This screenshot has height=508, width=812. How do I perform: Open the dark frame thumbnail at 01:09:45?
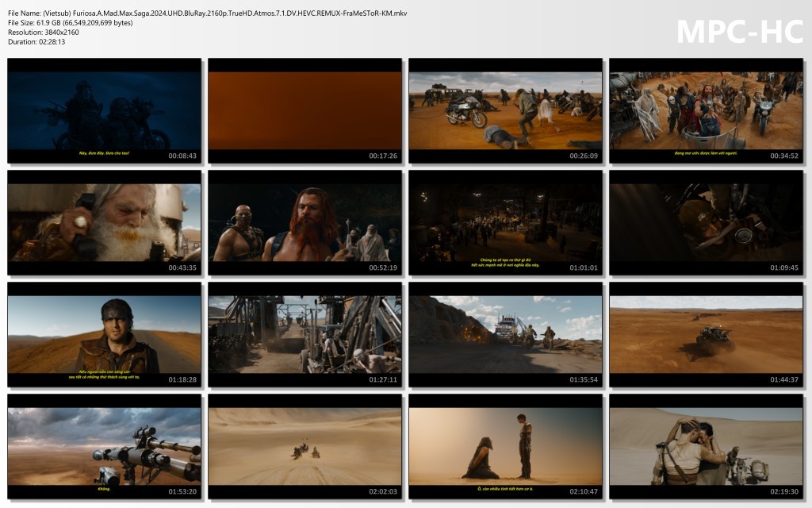706,222
